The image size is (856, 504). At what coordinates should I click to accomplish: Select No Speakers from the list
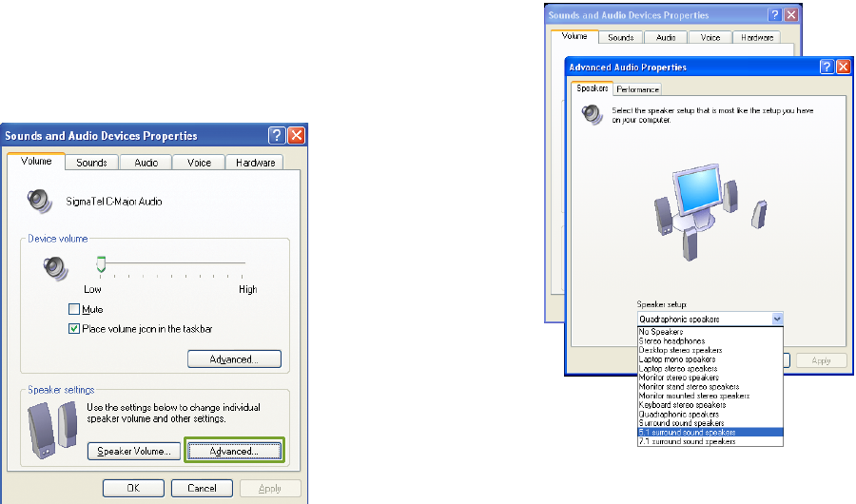click(x=710, y=332)
